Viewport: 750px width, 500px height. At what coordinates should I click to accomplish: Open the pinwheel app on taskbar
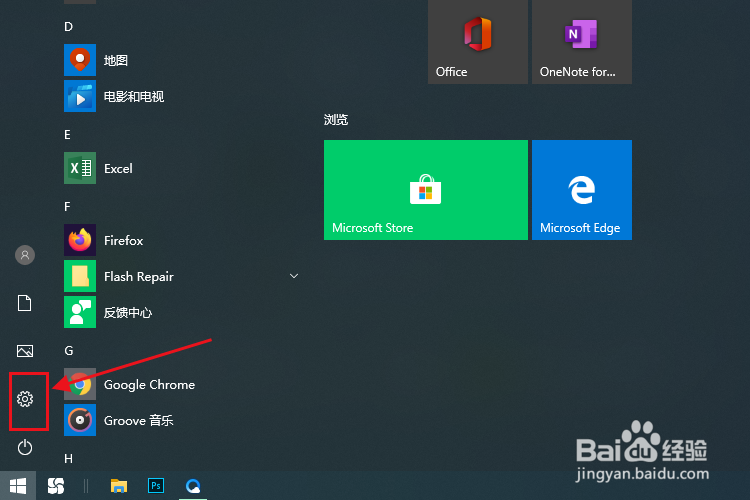[x=56, y=486]
